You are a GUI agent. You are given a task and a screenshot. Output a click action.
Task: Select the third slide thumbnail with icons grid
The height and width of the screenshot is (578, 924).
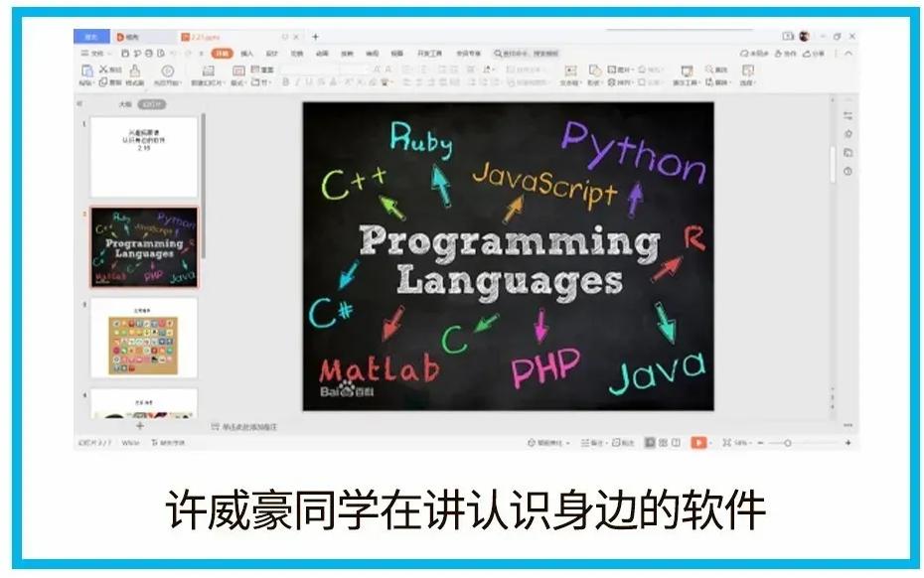[143, 339]
